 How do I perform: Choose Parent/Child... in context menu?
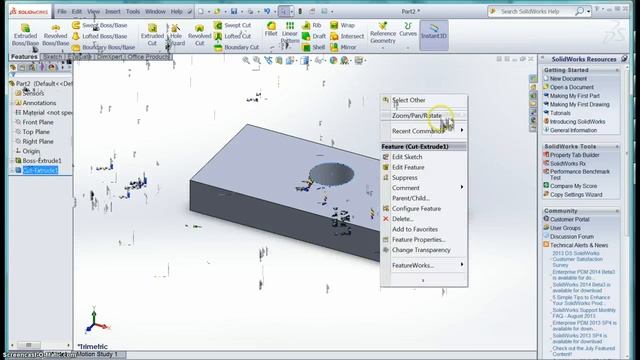pyautogui.click(x=424, y=198)
